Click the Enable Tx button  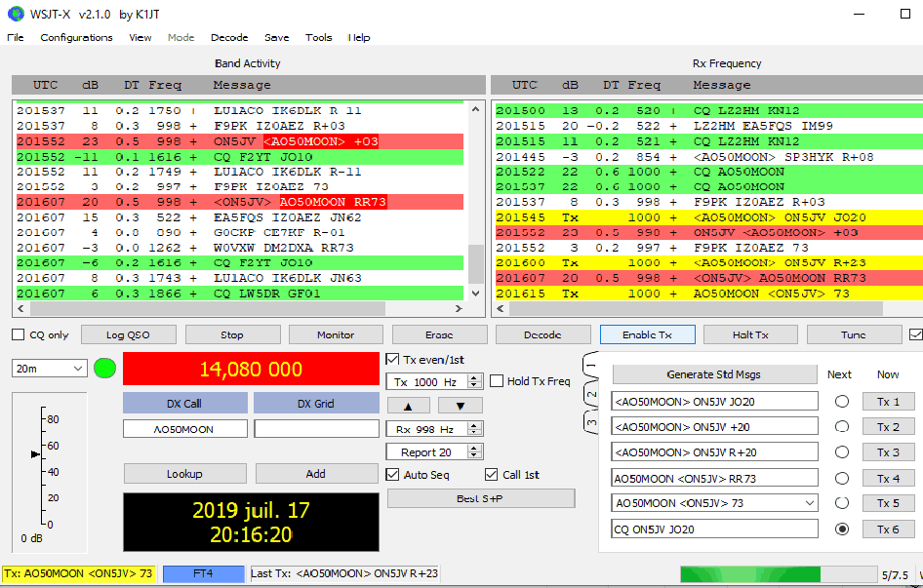tap(648, 334)
